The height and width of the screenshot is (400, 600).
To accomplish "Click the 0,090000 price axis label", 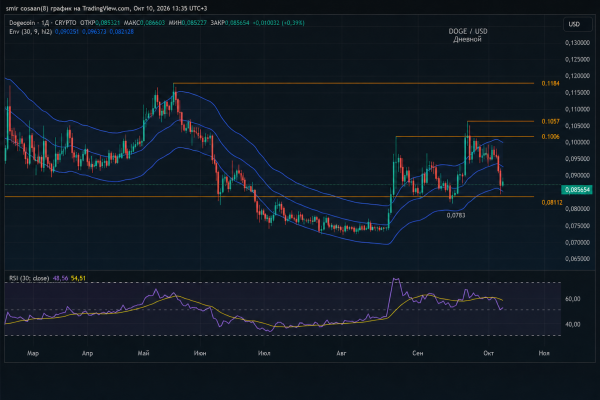I will tap(577, 175).
